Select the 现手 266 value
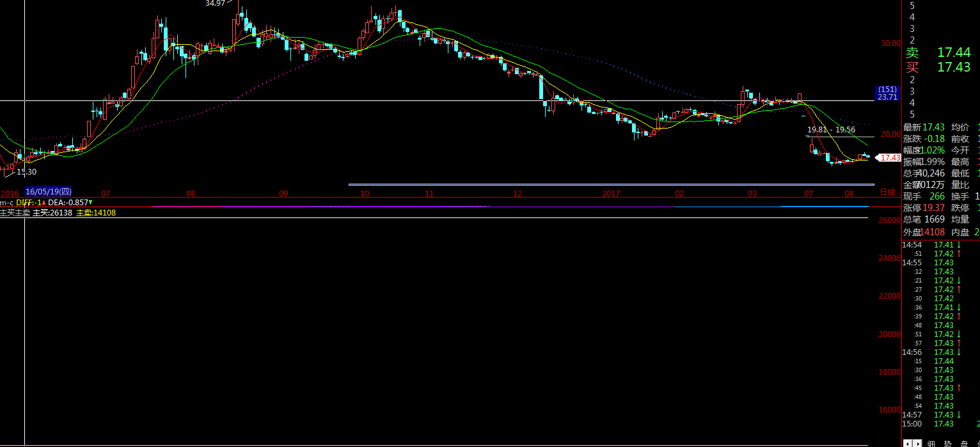Screen dimensions: 980x447 point(937,196)
